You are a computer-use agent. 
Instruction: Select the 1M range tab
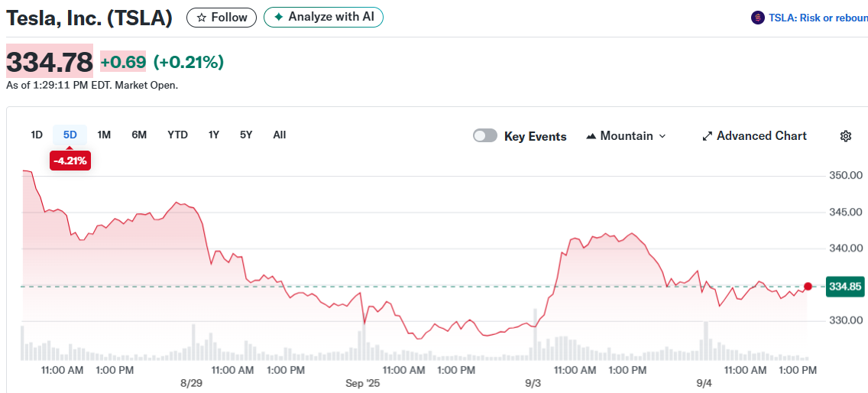click(104, 135)
